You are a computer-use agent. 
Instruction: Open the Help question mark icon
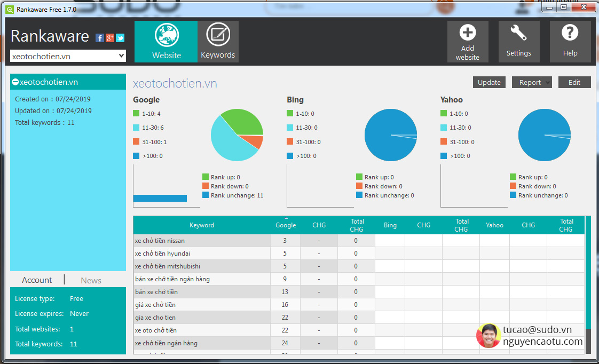pos(570,33)
